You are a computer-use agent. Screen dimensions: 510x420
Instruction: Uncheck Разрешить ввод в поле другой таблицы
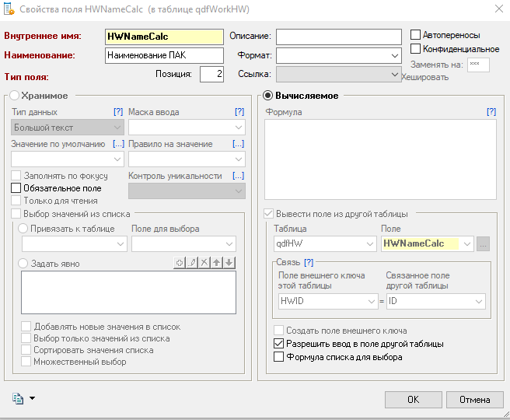click(x=280, y=344)
